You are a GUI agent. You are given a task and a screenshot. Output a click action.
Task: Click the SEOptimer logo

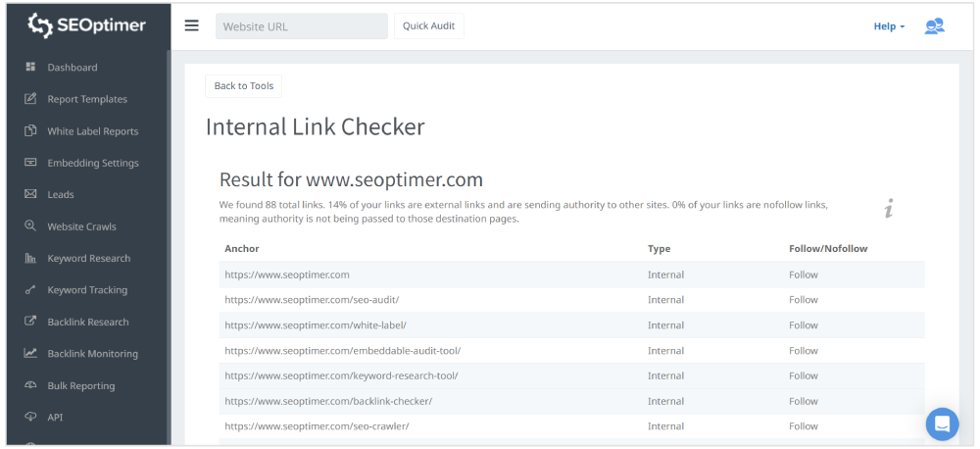tap(86, 25)
